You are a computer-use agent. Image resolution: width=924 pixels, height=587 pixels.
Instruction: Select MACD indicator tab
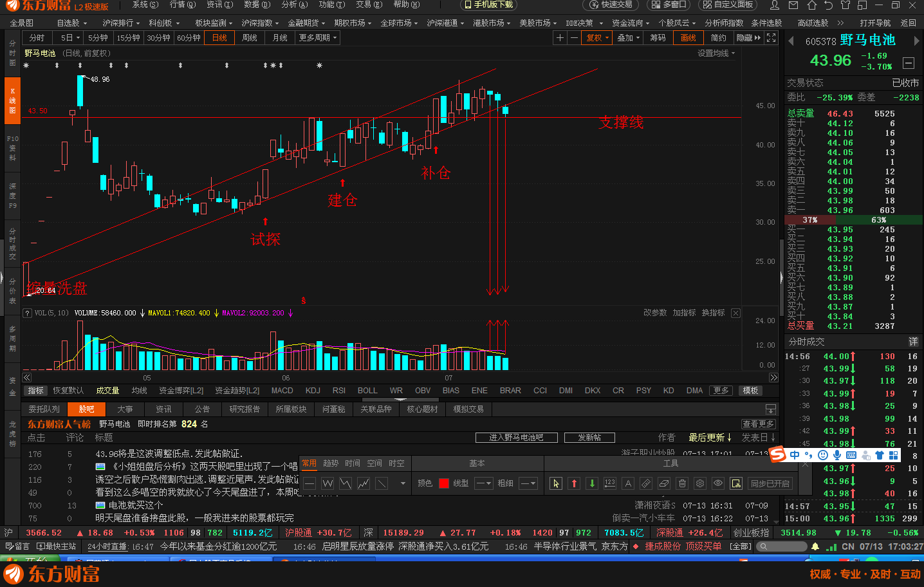[282, 391]
